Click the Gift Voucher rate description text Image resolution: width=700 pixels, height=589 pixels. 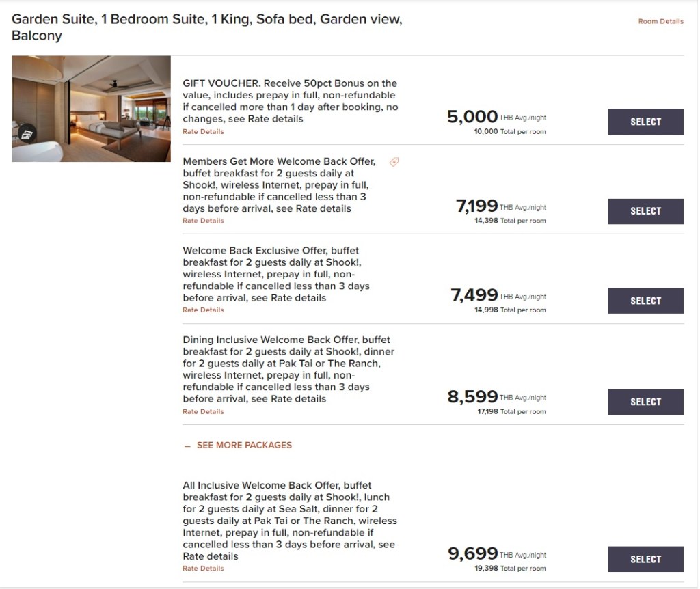coord(290,101)
